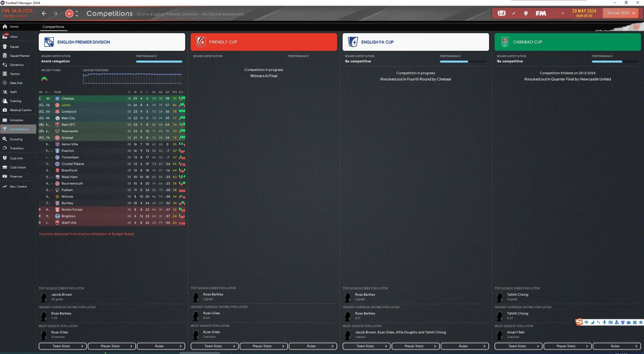
Task: Open Premier Division Rules menu
Action: [161, 346]
